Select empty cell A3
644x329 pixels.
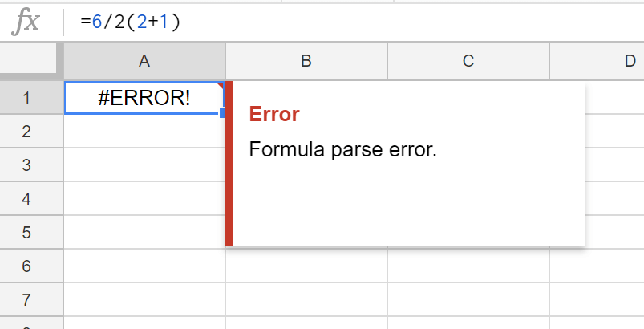pyautogui.click(x=144, y=165)
